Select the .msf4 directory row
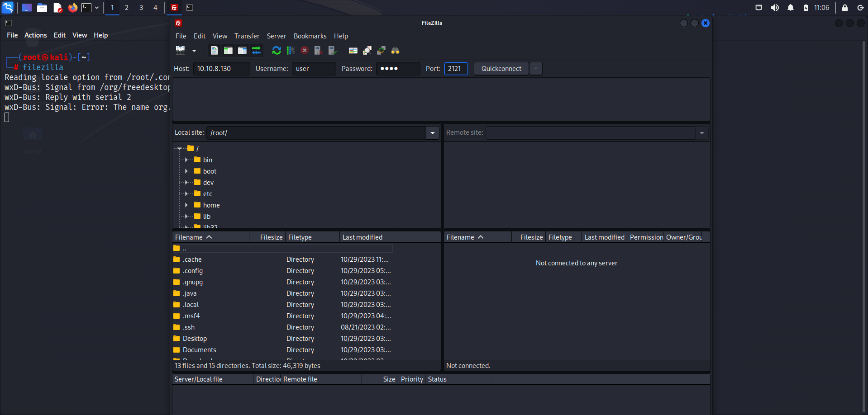Image resolution: width=868 pixels, height=415 pixels. pyautogui.click(x=283, y=316)
